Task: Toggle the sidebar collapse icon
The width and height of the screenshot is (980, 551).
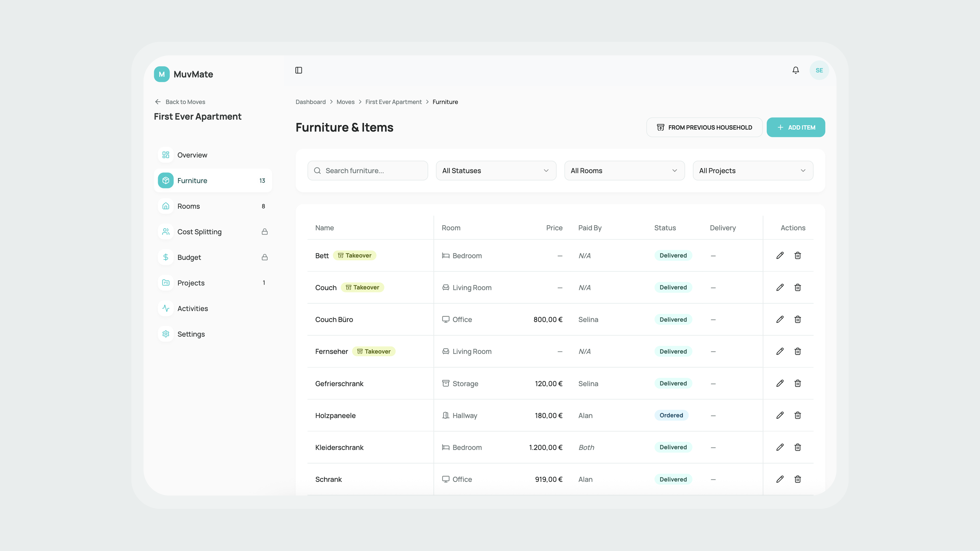Action: click(x=299, y=70)
